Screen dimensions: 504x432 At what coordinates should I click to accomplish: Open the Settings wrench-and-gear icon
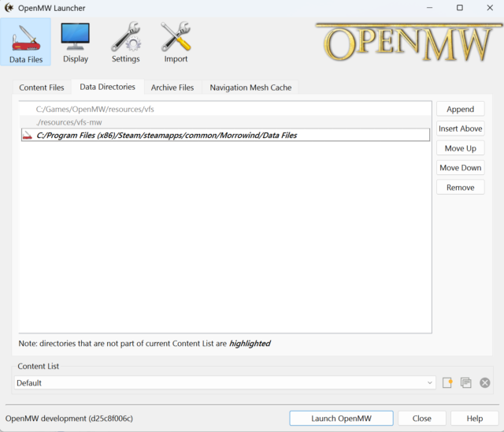click(x=125, y=43)
